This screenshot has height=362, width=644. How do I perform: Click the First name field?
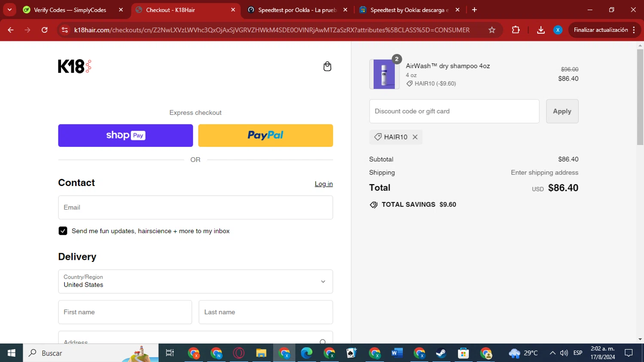125,312
